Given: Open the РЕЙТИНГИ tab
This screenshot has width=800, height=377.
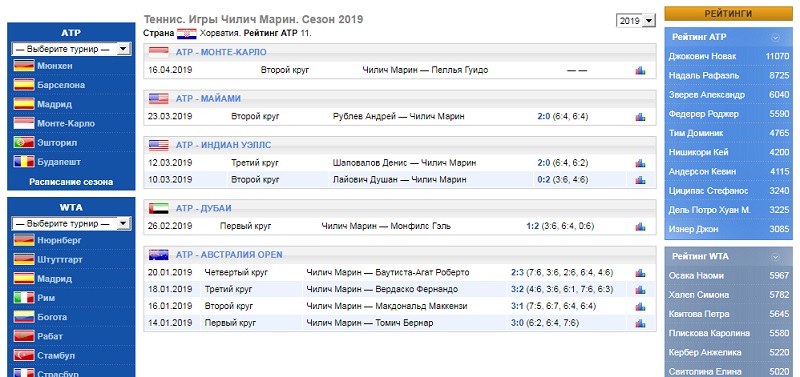Looking at the screenshot, I should (x=728, y=14).
